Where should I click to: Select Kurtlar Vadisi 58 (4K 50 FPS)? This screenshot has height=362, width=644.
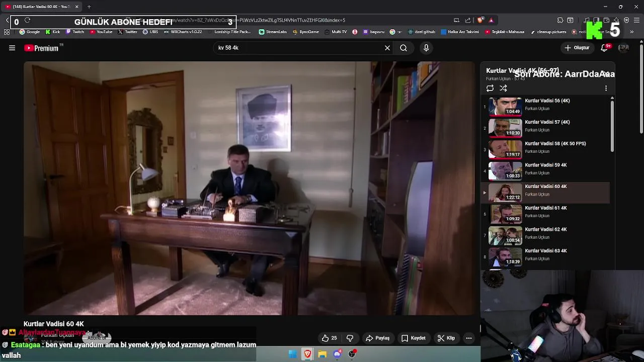545,149
